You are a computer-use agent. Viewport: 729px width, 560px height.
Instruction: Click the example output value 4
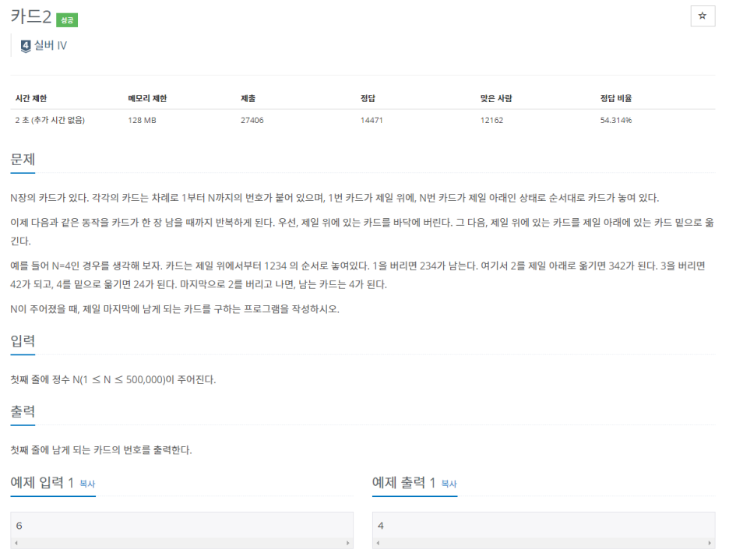point(381,526)
